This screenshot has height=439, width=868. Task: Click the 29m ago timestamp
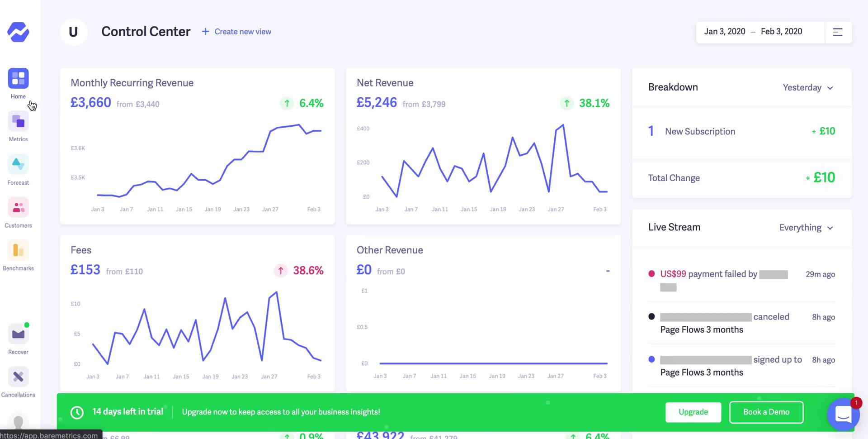(x=820, y=274)
